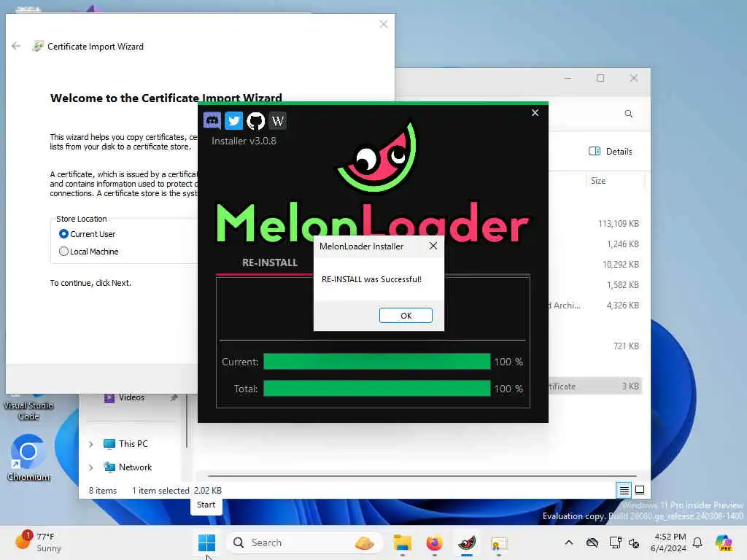Select the Local Machine radio button
This screenshot has height=560, width=747.
[x=63, y=251]
